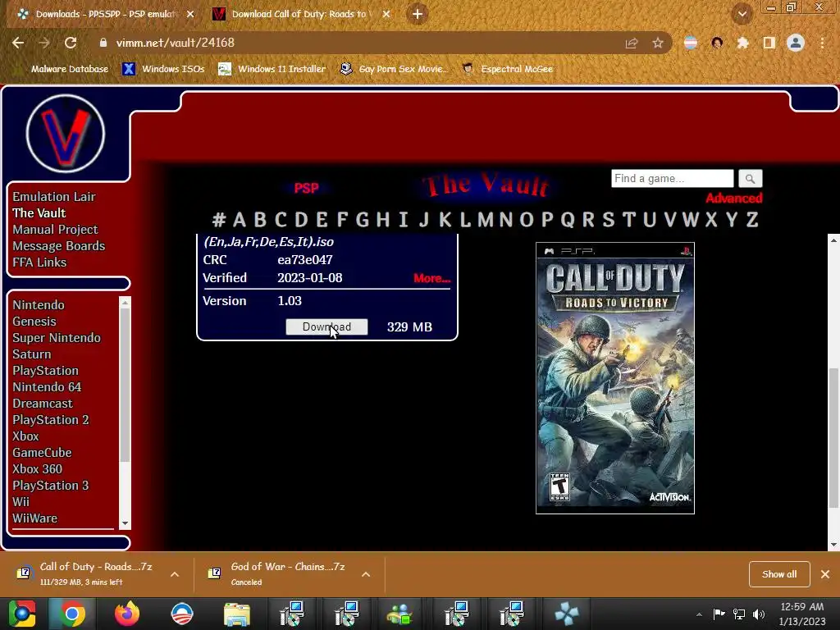Select GameCube in systems list

coord(43,453)
